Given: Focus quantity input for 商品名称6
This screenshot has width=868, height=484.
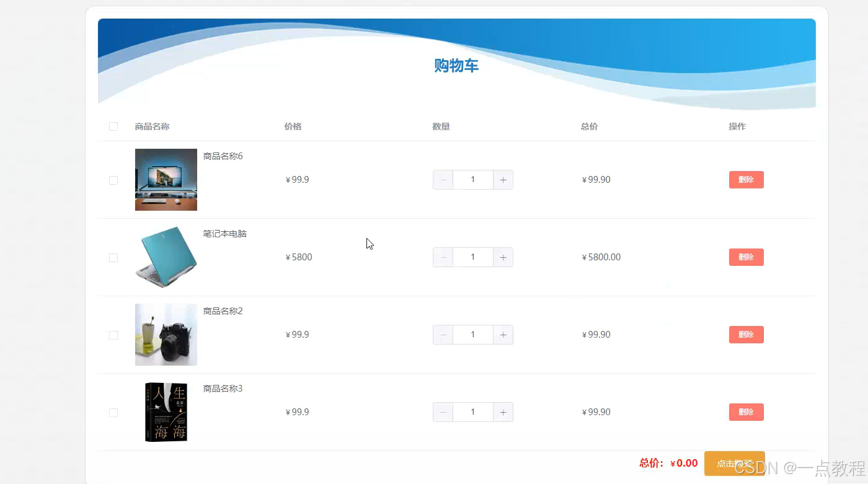Looking at the screenshot, I should click(x=473, y=180).
